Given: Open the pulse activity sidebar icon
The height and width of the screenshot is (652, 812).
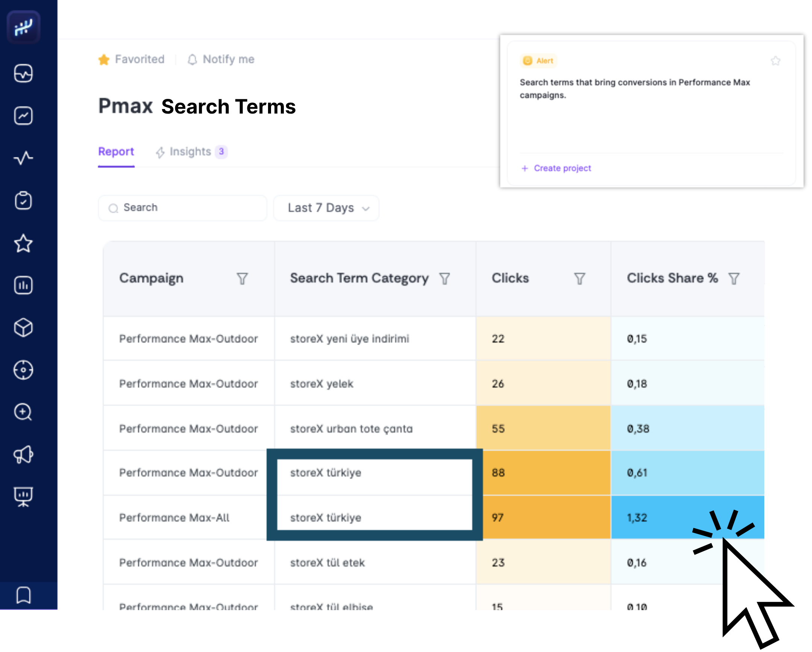Looking at the screenshot, I should (23, 158).
